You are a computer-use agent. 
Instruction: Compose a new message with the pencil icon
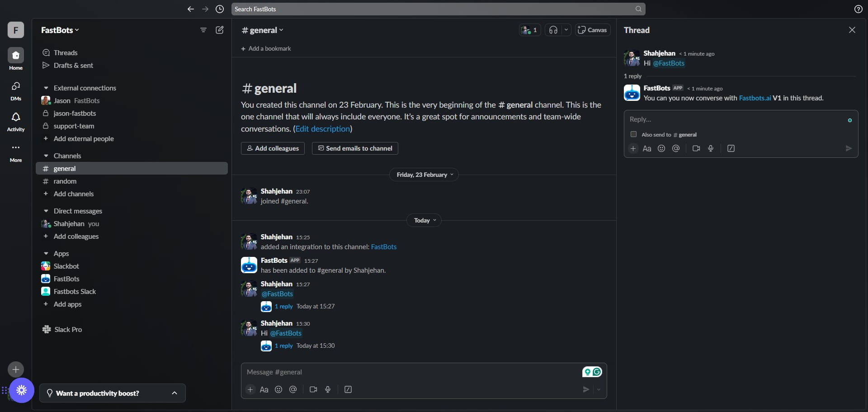(220, 30)
